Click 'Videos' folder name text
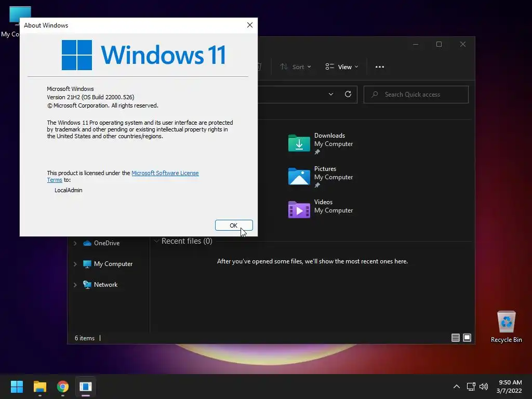The height and width of the screenshot is (399, 532). tap(323, 202)
